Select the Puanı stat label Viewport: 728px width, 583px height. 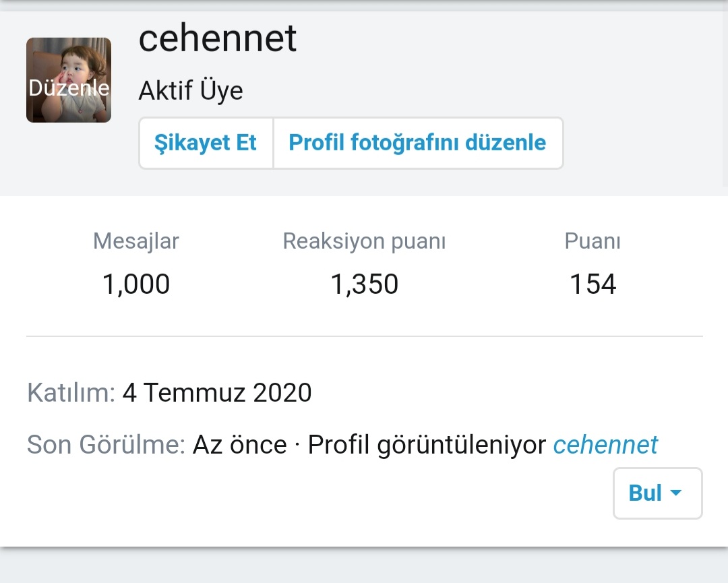(593, 241)
